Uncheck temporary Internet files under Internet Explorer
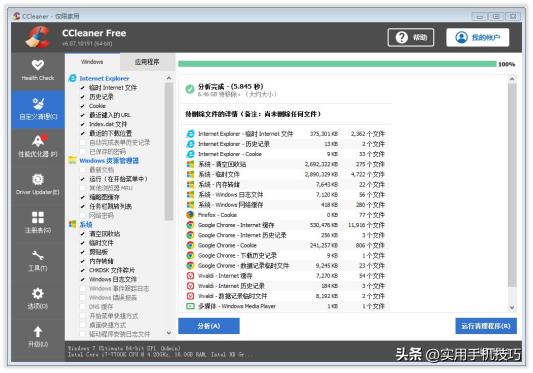This screenshot has height=373, width=533. 83,88
